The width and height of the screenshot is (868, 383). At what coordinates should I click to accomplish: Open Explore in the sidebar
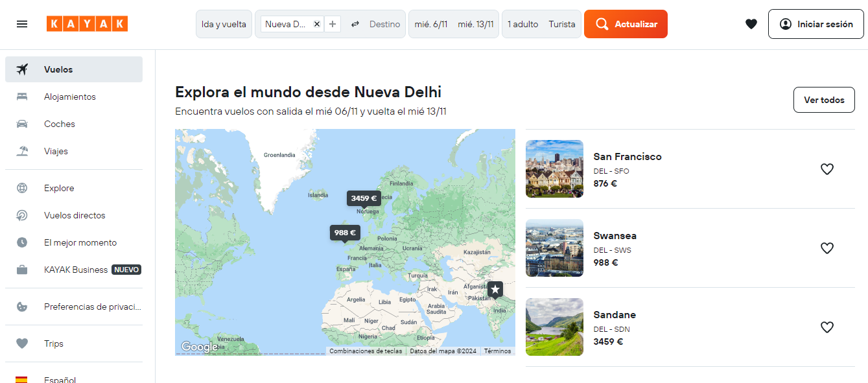[x=74, y=188]
